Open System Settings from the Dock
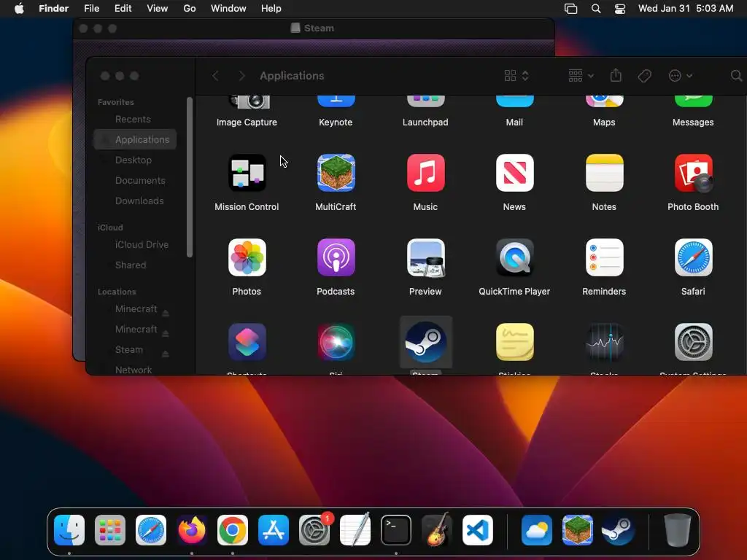Image resolution: width=747 pixels, height=560 pixels. coord(314,530)
